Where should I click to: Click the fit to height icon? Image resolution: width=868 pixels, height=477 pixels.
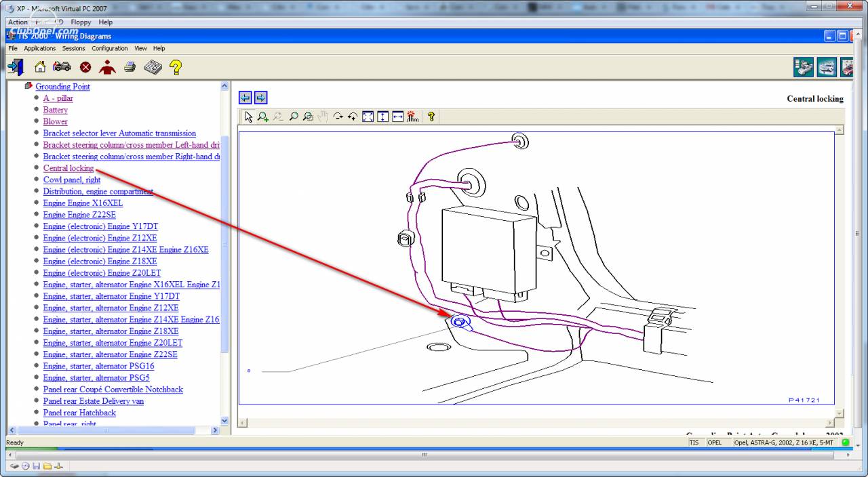pyautogui.click(x=382, y=117)
